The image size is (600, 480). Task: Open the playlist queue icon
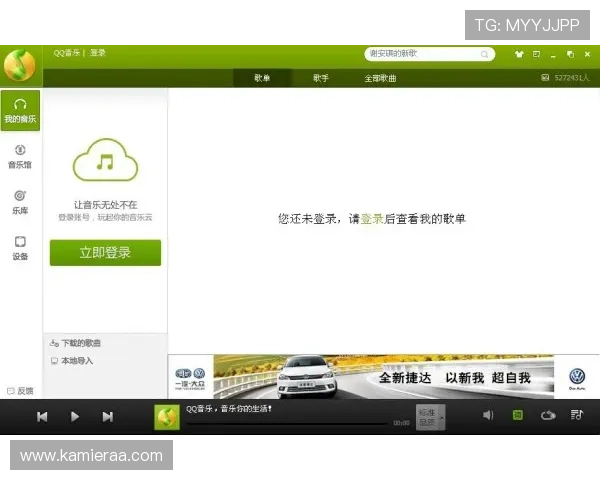point(577,415)
